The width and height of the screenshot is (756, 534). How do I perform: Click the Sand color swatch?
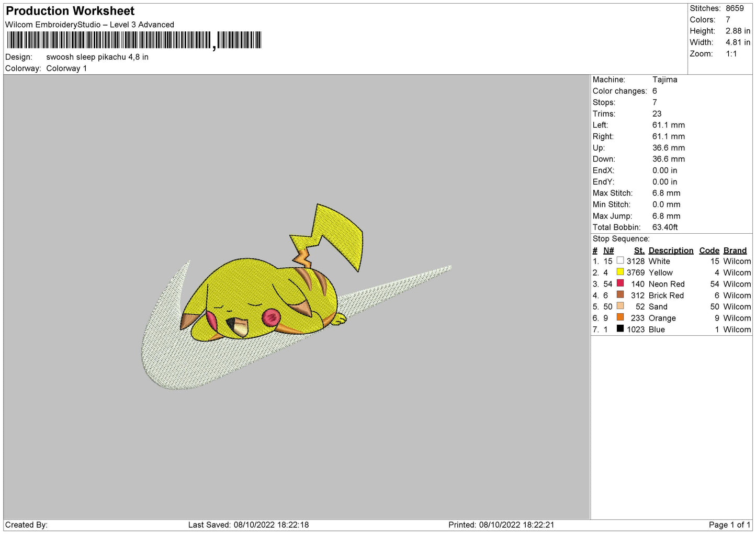coord(620,306)
